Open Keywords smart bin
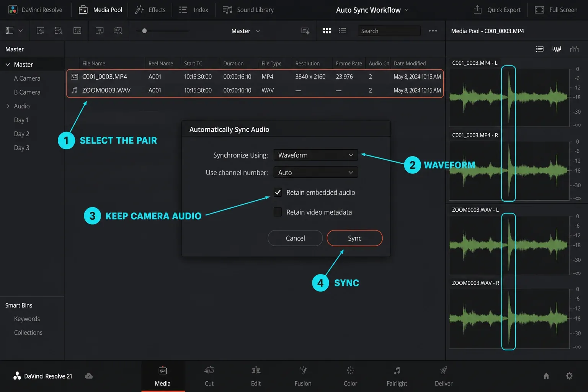Viewport: 588px width, 392px height. point(27,319)
